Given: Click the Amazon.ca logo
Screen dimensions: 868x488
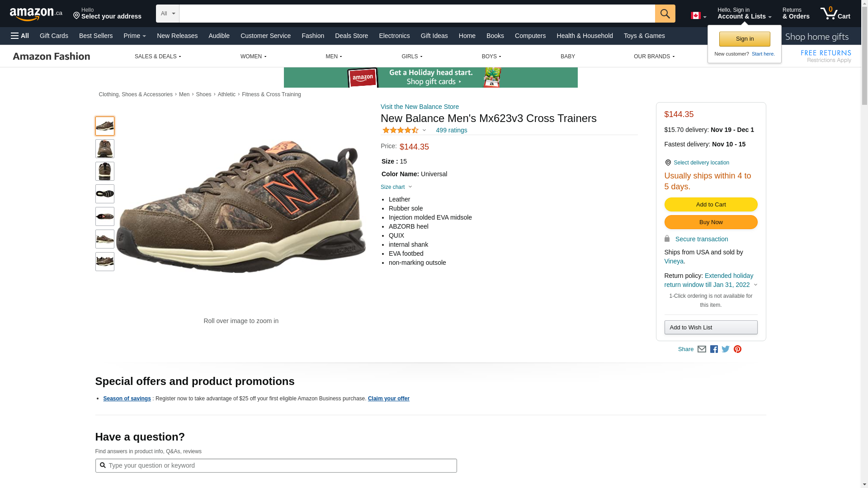Looking at the screenshot, I should tap(36, 14).
